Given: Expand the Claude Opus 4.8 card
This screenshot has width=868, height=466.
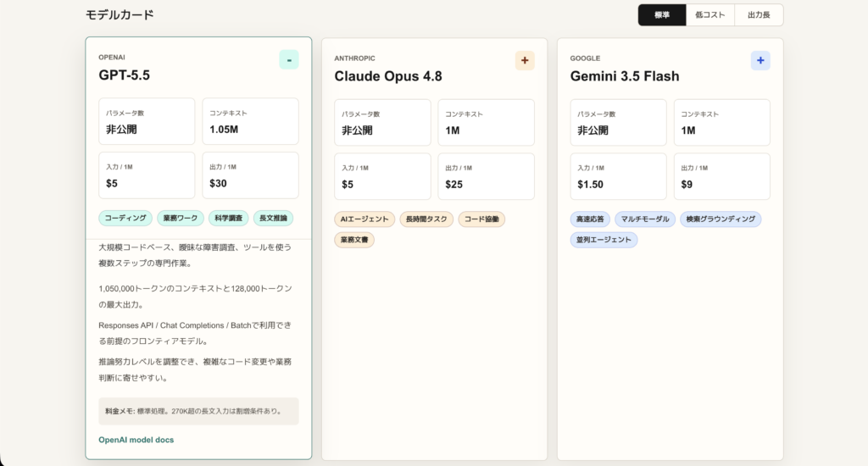Looking at the screenshot, I should (x=525, y=61).
